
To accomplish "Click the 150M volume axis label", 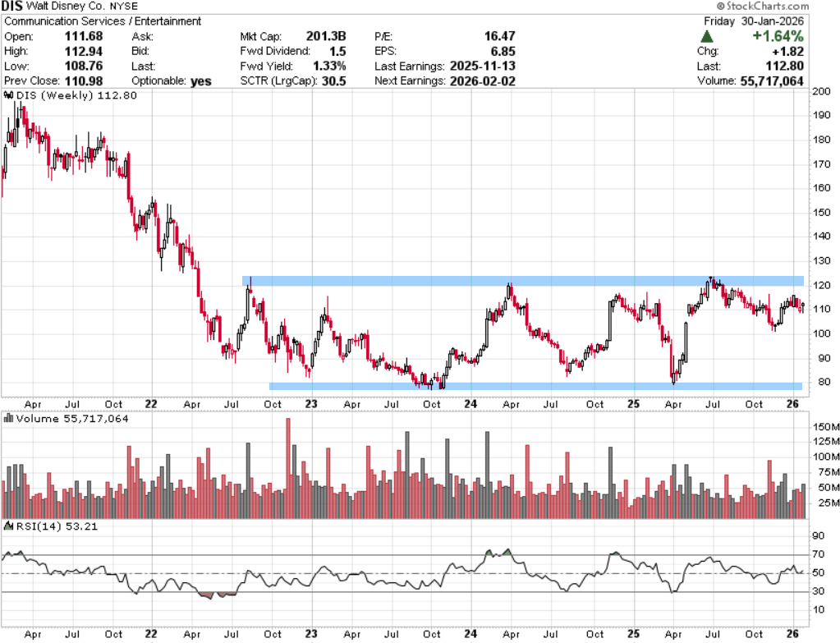I will click(x=825, y=427).
